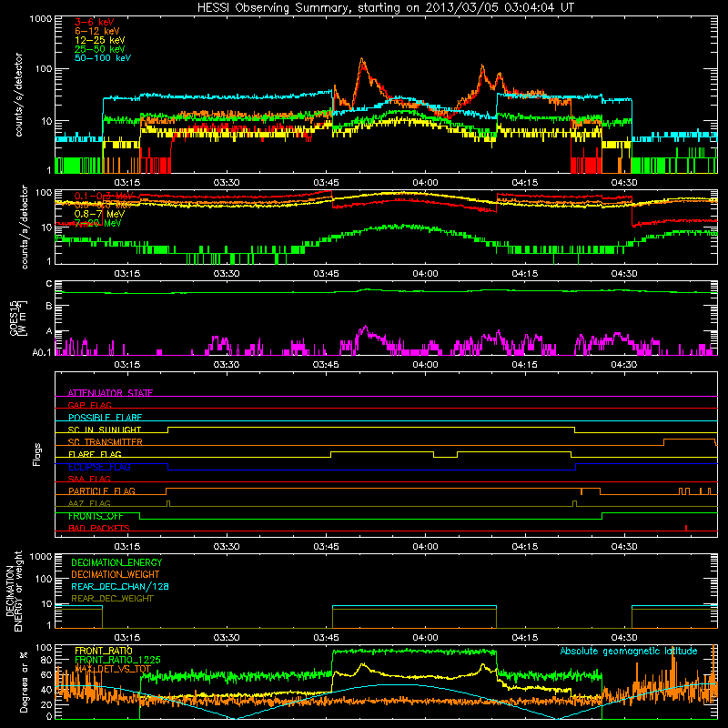Click the 03:45 tick label under the top keV panel
The image size is (728, 728).
(326, 183)
